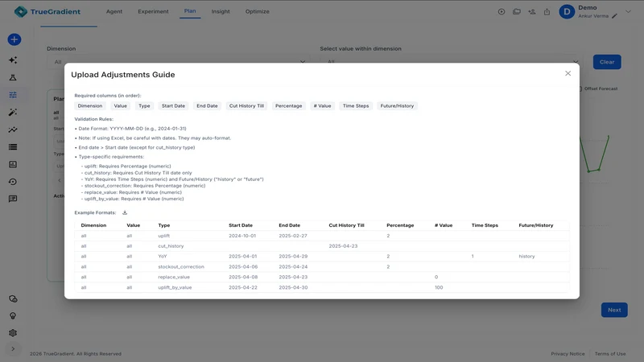This screenshot has width=644, height=362.
Task: Open the history clock sidebar icon
Action: [13, 182]
